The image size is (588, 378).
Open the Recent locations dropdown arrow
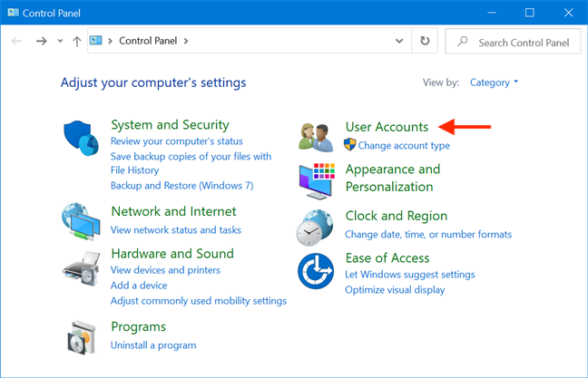coord(60,41)
